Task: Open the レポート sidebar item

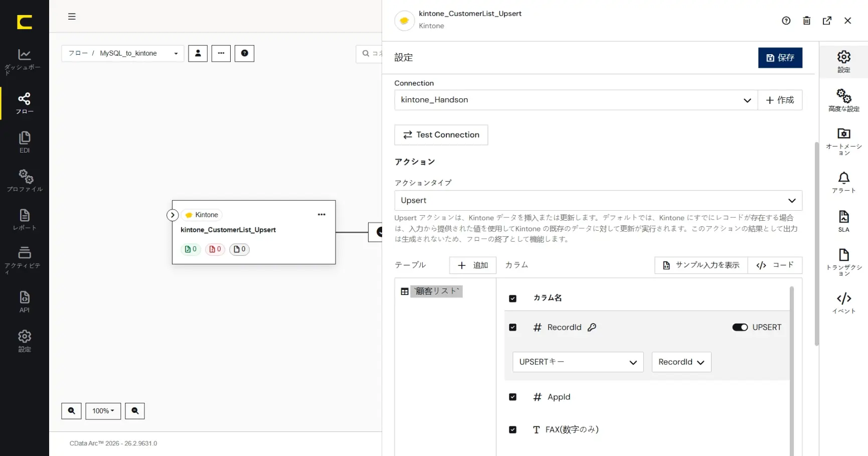Action: 24,220
